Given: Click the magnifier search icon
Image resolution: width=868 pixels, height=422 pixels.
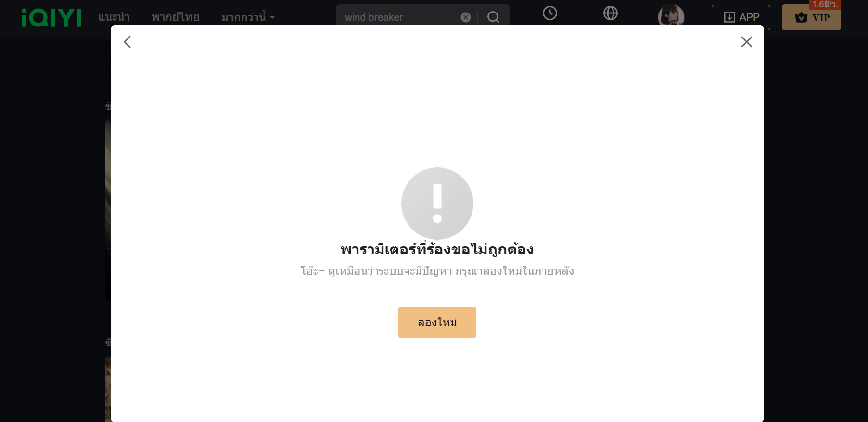Looking at the screenshot, I should click(x=493, y=17).
